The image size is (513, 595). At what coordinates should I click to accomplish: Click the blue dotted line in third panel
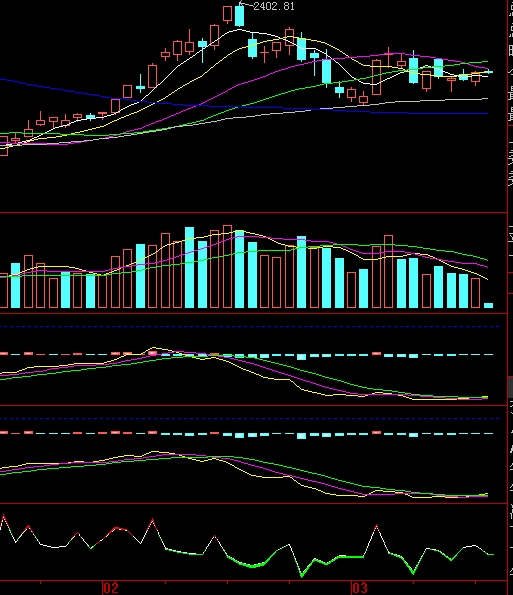[250, 326]
